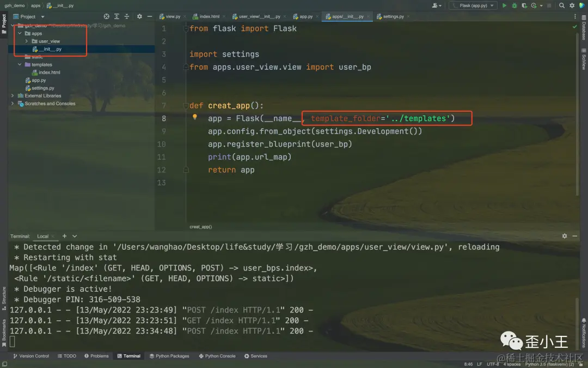Open terminal sessions dropdown chevron
The width and height of the screenshot is (588, 368).
click(x=75, y=236)
